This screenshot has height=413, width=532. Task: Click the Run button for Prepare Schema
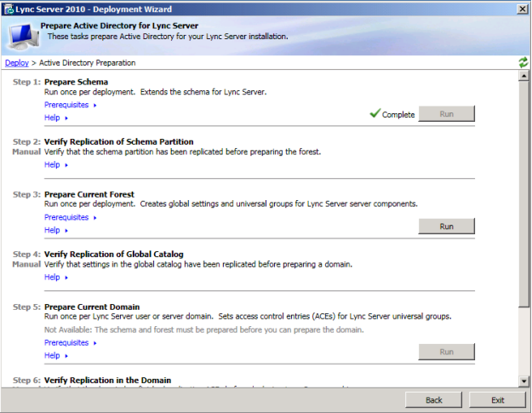coord(446,114)
